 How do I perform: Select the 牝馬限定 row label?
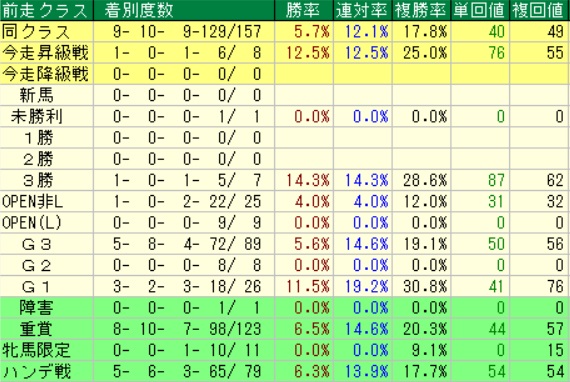[46, 350]
